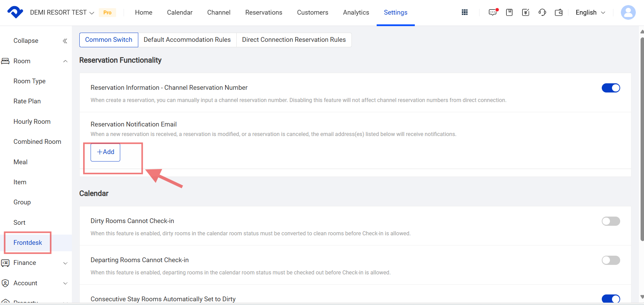Open Rate Plan in the sidebar
Screen dimensions: 644x305
27,101
